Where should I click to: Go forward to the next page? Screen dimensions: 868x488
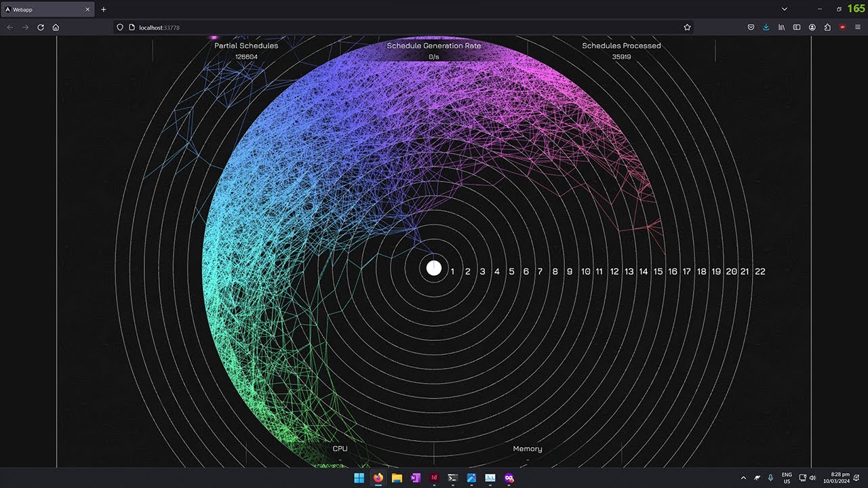coord(25,27)
